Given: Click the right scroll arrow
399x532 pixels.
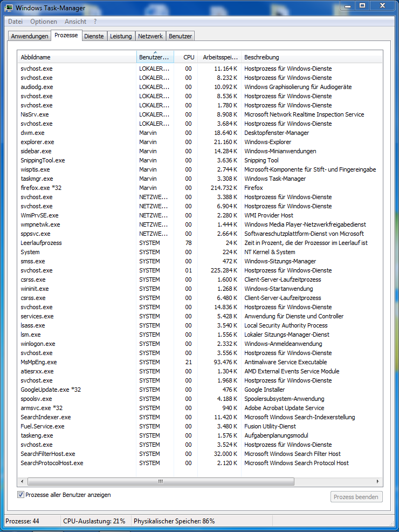Looking at the screenshot, I should (x=377, y=481).
